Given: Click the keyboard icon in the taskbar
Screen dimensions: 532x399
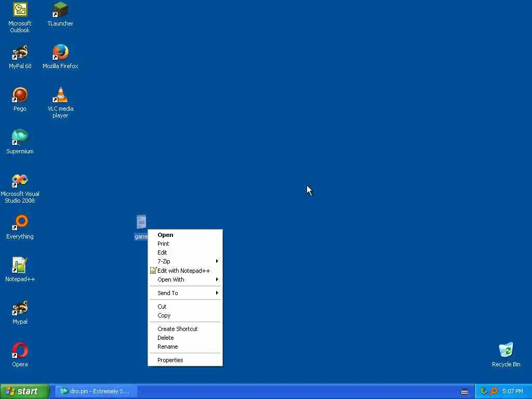Looking at the screenshot, I should point(464,392).
